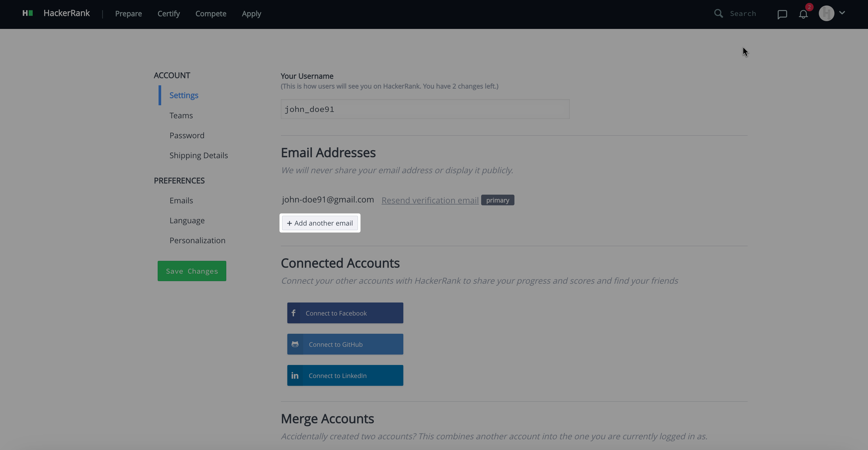Screen dimensions: 868x450
Task: Click the Connect to Facebook button
Action: click(x=345, y=313)
